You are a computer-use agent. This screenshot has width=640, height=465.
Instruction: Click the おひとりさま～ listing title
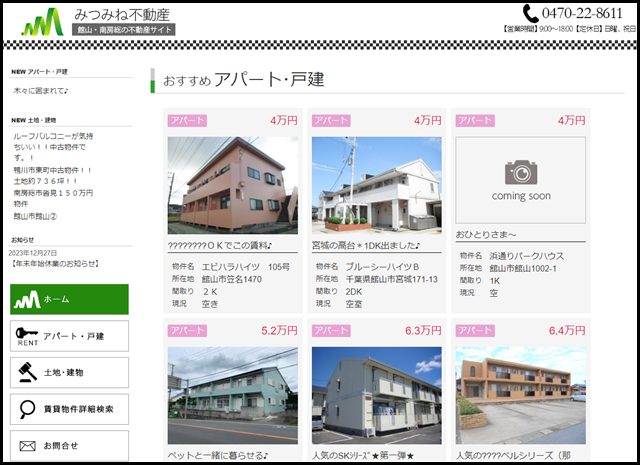pyautogui.click(x=486, y=235)
